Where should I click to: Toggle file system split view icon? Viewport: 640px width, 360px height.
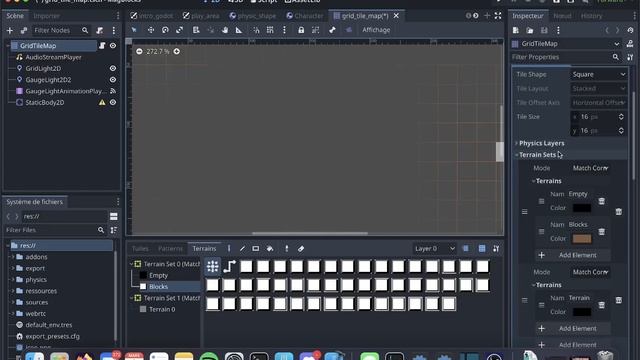pos(114,216)
